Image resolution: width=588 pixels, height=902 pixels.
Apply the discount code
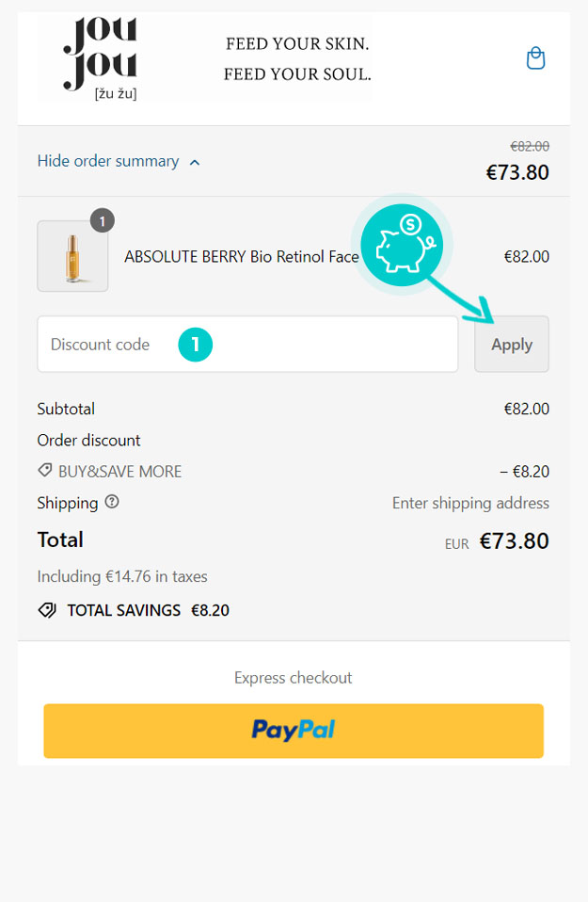(512, 344)
